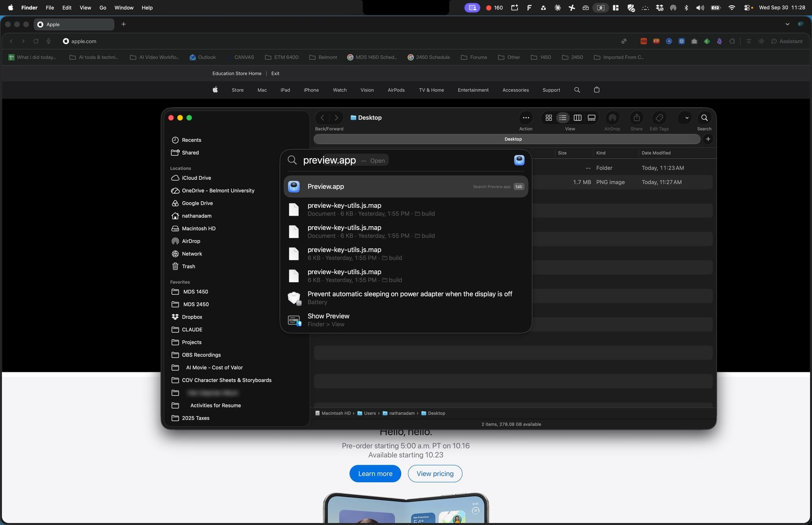Open the browser Assistant button
The width and height of the screenshot is (812, 525).
786,41
